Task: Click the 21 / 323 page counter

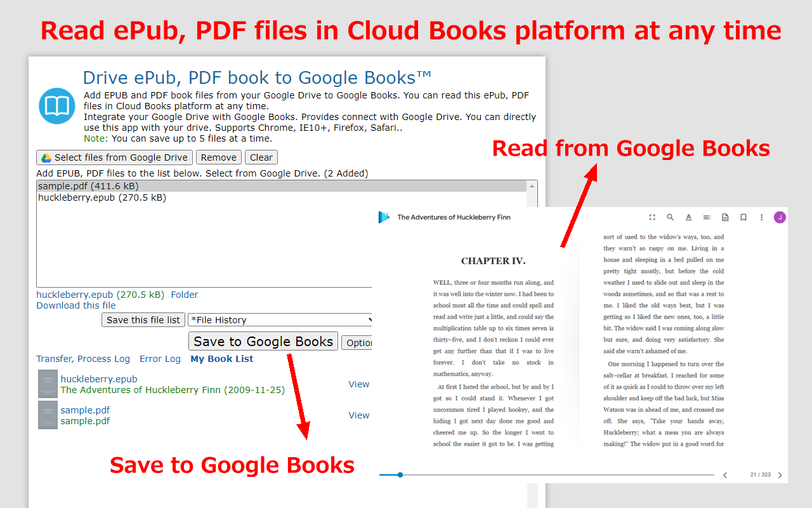Action: (760, 475)
